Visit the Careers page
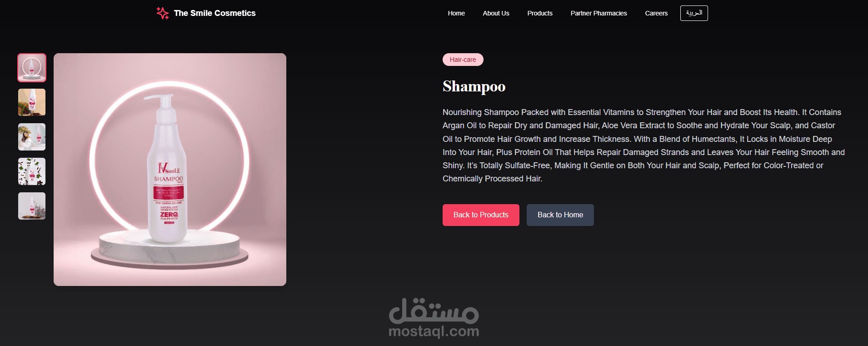This screenshot has width=868, height=346. [656, 13]
